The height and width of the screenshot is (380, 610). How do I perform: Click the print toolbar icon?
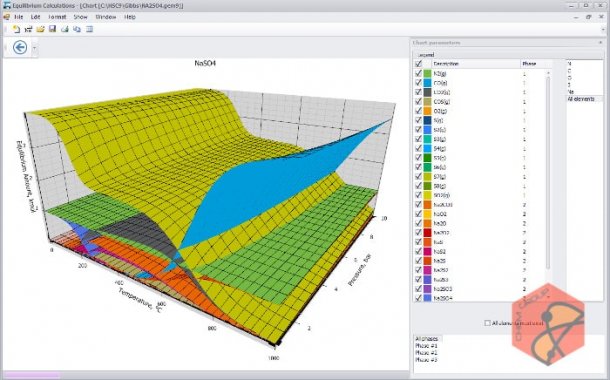(65, 29)
